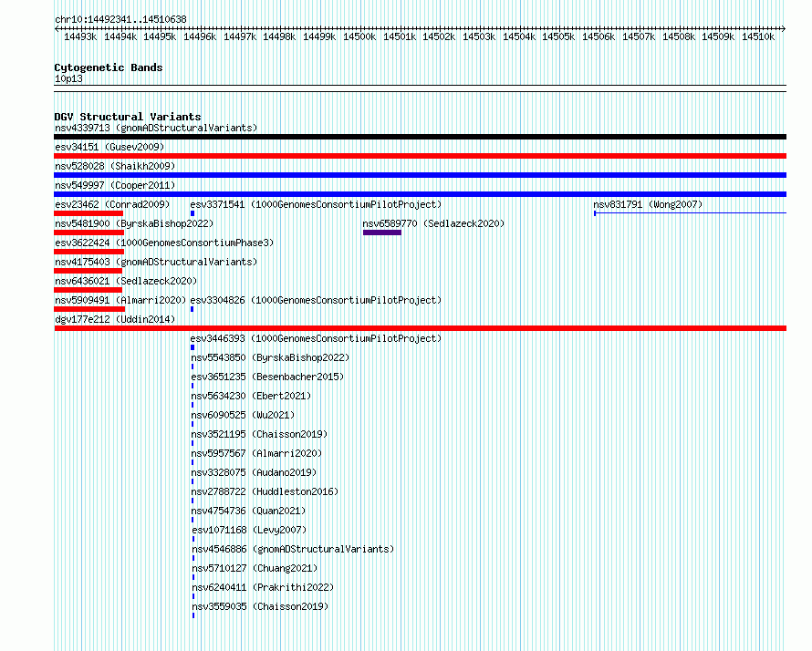Click the blue nsv549997 variant bar

point(420,194)
